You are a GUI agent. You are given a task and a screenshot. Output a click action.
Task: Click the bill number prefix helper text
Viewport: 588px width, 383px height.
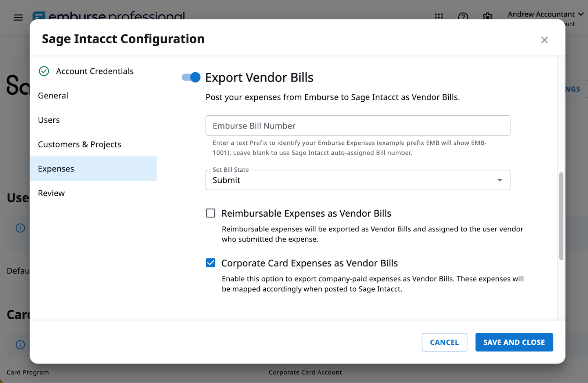pos(349,148)
